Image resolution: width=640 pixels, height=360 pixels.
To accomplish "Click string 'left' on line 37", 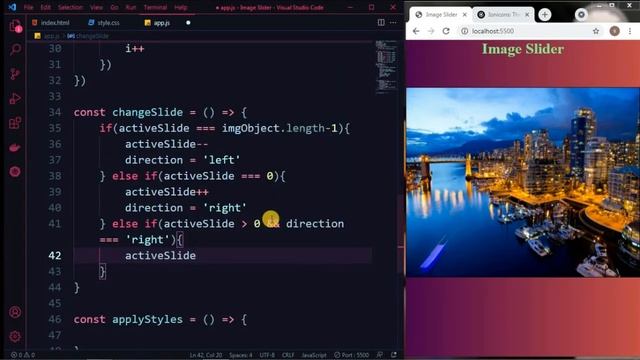I will [222, 160].
